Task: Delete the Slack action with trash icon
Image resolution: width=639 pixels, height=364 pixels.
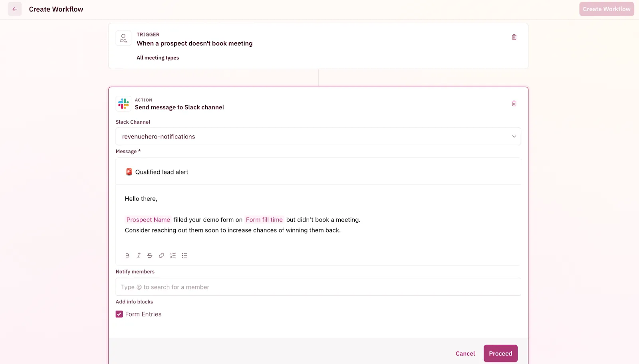Action: coord(514,103)
